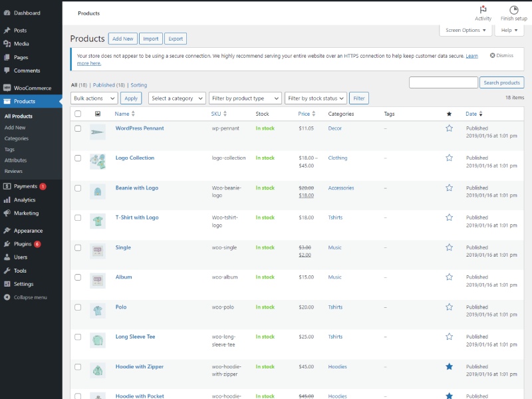Toggle the select-all products checkbox

[x=78, y=114]
